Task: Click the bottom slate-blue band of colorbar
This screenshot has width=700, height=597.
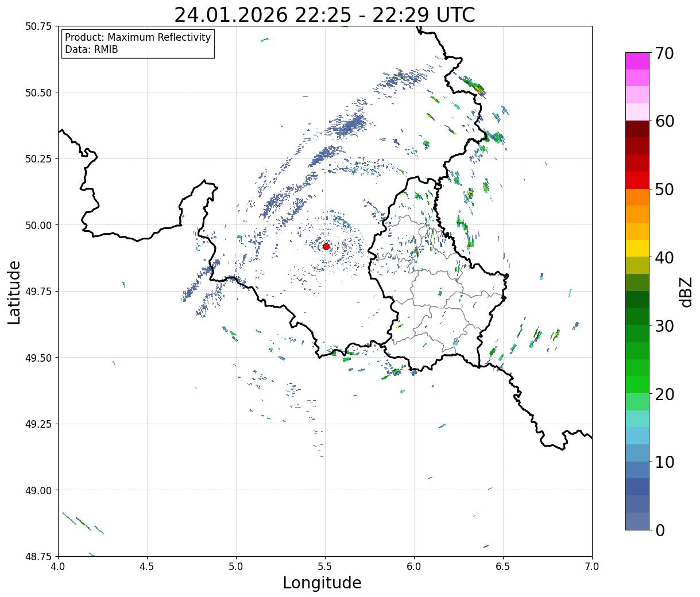Action: pos(637,521)
